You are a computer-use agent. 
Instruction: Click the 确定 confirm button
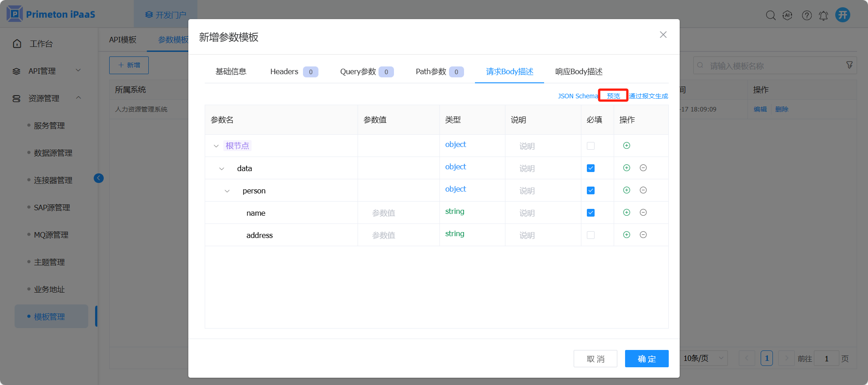pyautogui.click(x=646, y=359)
